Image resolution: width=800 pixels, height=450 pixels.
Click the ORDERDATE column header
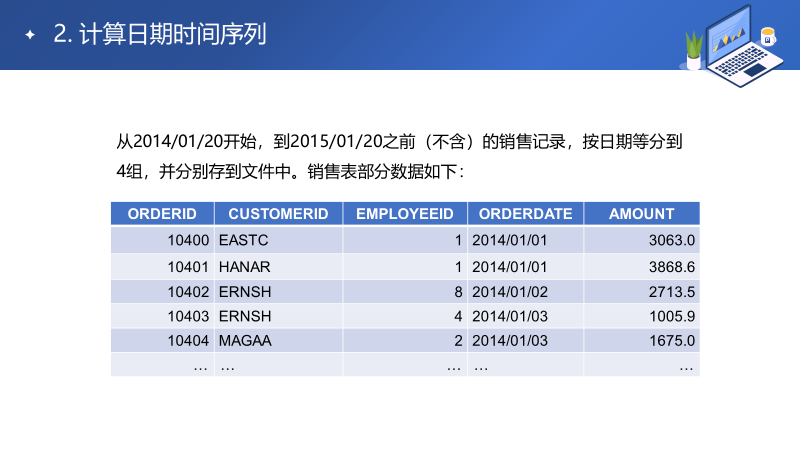point(525,214)
